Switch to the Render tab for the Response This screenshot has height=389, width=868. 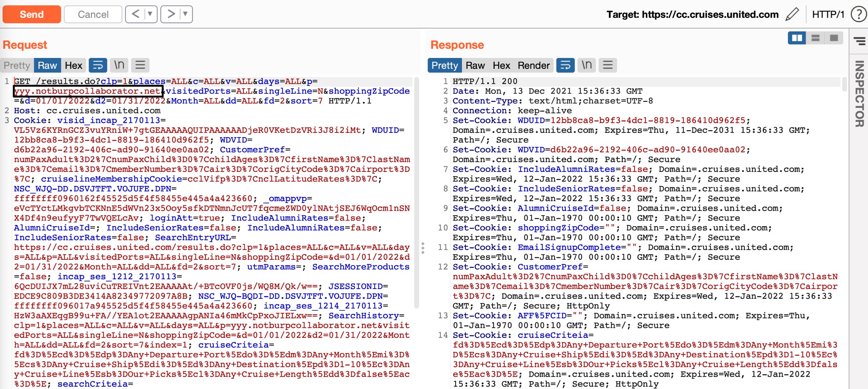[x=533, y=65]
